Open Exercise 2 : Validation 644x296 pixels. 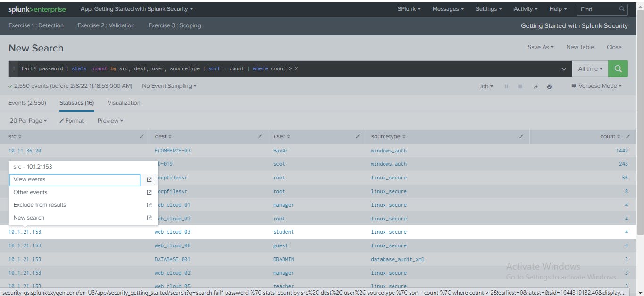106,25
